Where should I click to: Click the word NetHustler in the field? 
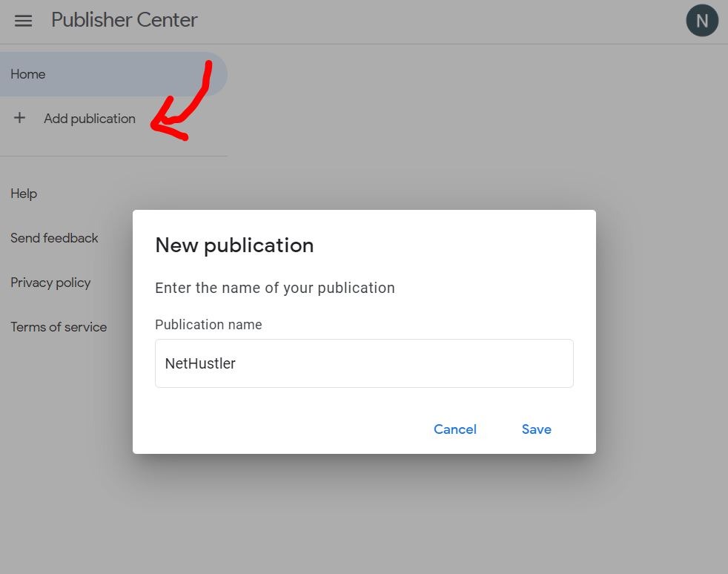click(x=200, y=363)
